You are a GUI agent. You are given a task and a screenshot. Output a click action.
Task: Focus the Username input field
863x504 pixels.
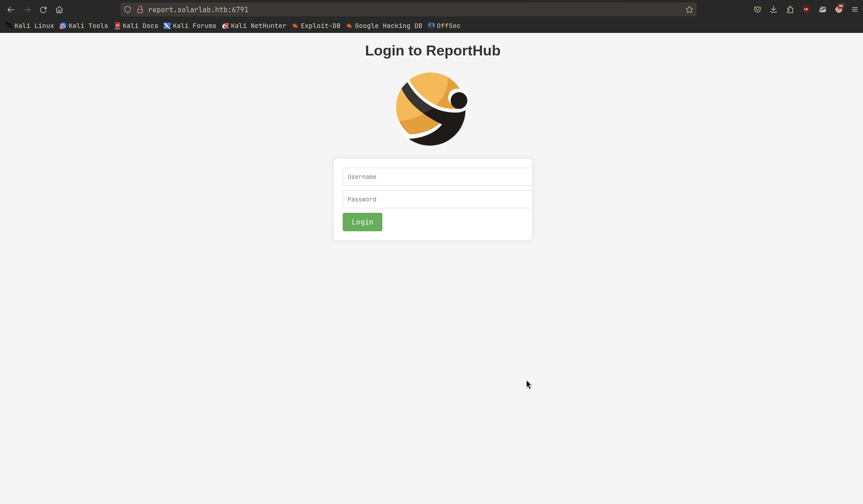[x=437, y=177]
